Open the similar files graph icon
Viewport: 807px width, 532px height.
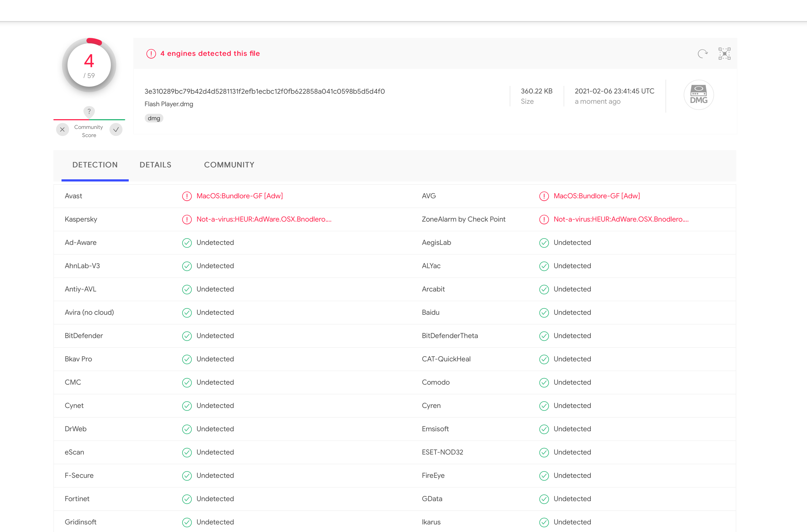pyautogui.click(x=724, y=54)
